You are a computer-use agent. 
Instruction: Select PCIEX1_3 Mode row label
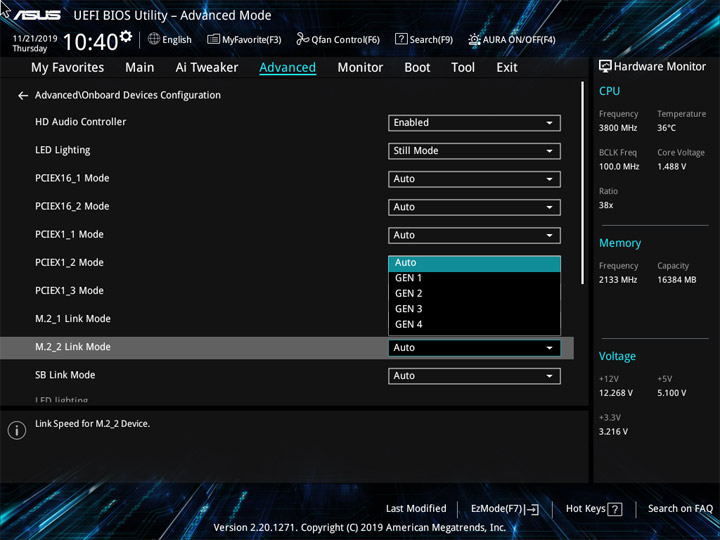[x=69, y=291]
